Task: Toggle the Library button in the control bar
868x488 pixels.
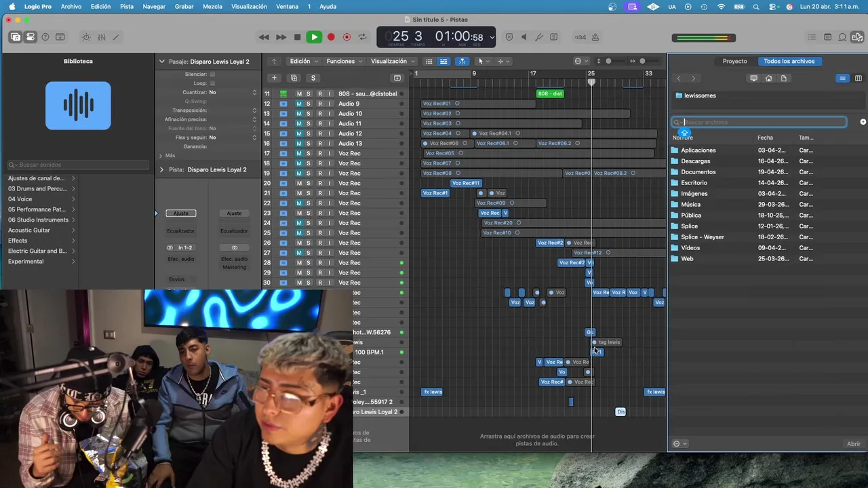Action: (x=16, y=37)
